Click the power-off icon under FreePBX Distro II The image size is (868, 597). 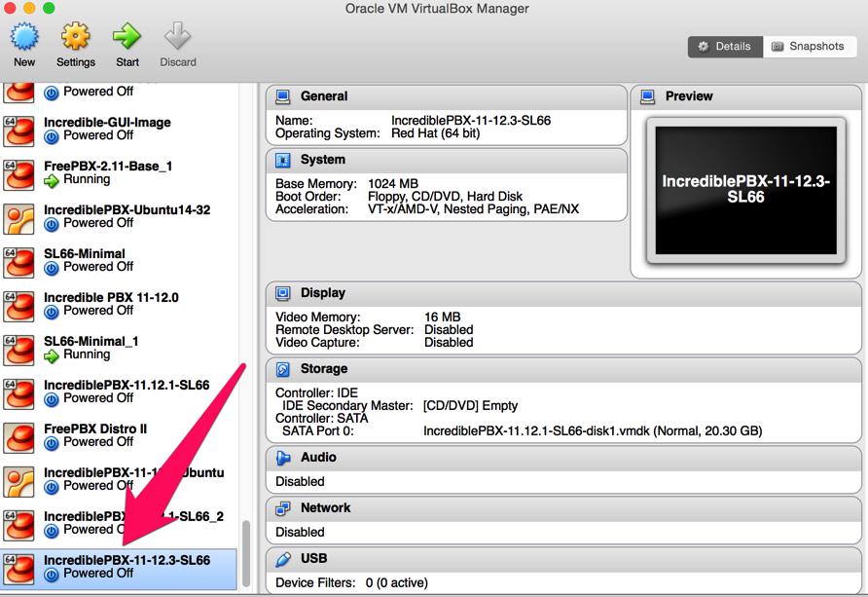(51, 443)
